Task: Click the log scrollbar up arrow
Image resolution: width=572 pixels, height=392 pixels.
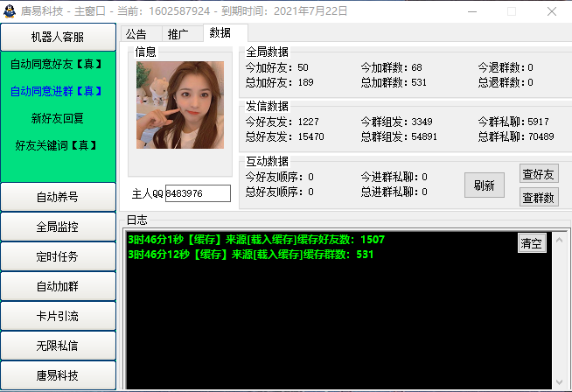Action: click(559, 240)
